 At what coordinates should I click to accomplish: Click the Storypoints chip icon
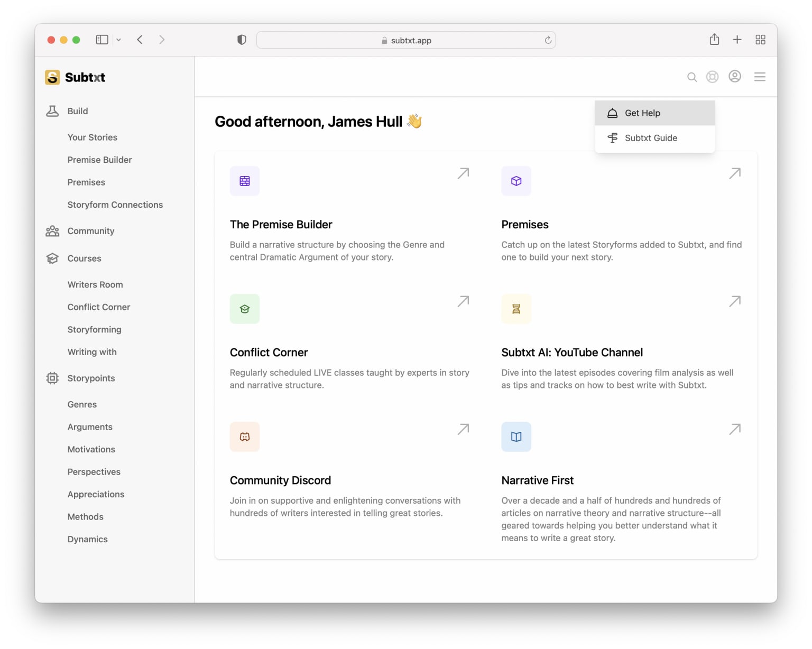(x=52, y=378)
